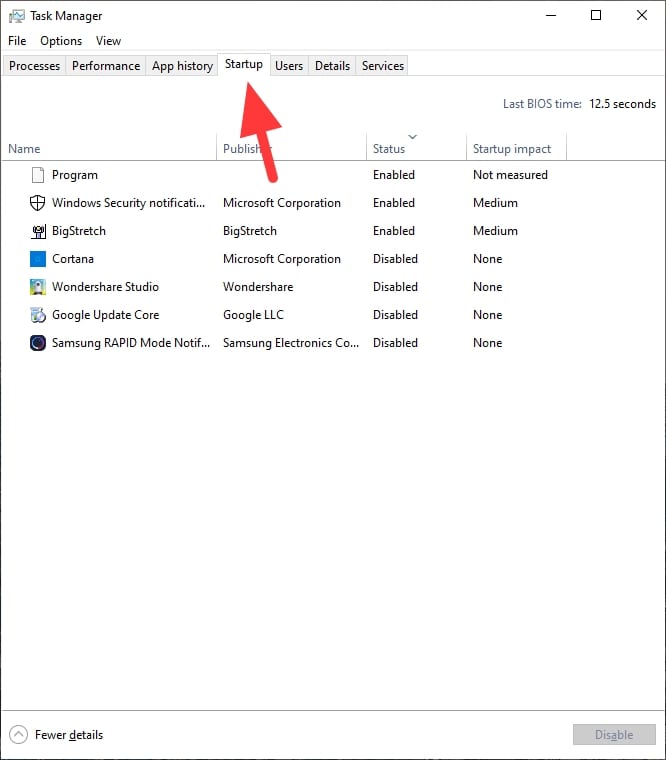This screenshot has height=760, width=666.
Task: Click Medium impact in Windows Security row
Action: [495, 203]
